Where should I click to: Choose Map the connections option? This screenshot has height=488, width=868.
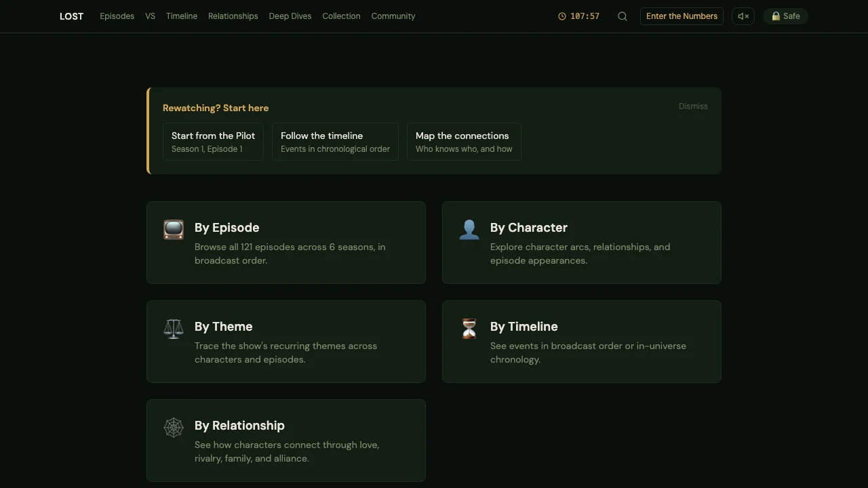[464, 142]
